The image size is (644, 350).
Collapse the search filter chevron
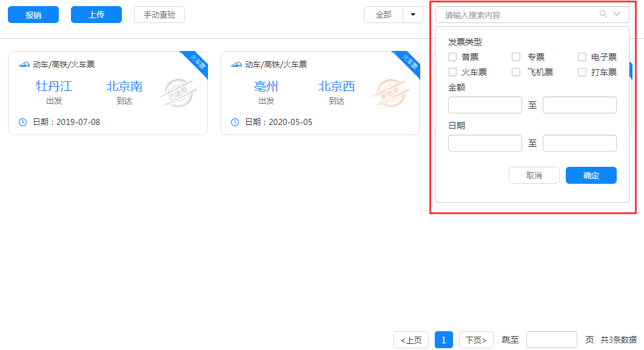click(x=617, y=15)
